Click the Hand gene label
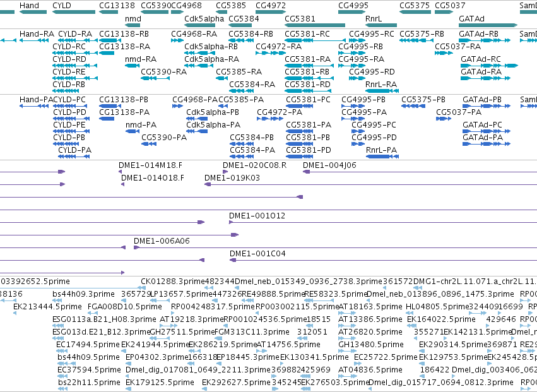537x392 pixels. 29,6
